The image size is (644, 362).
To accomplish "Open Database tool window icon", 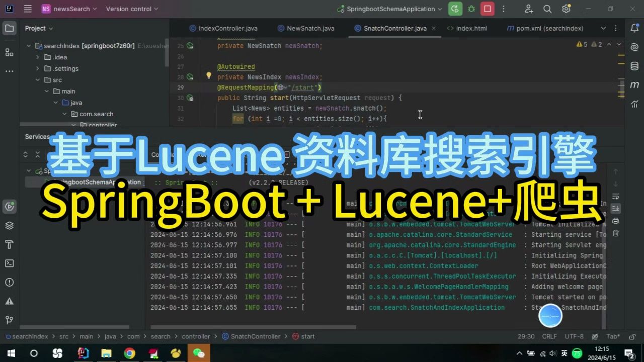I will (634, 66).
